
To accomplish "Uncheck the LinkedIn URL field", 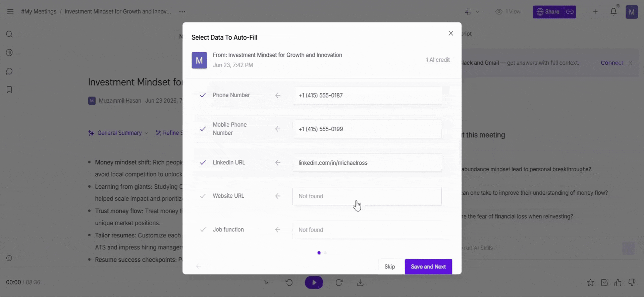I will pyautogui.click(x=203, y=163).
